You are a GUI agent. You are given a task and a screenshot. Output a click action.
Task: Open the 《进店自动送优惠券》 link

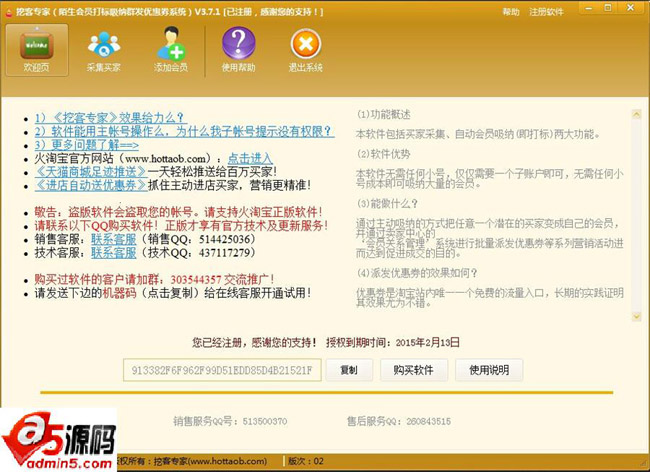pos(91,185)
